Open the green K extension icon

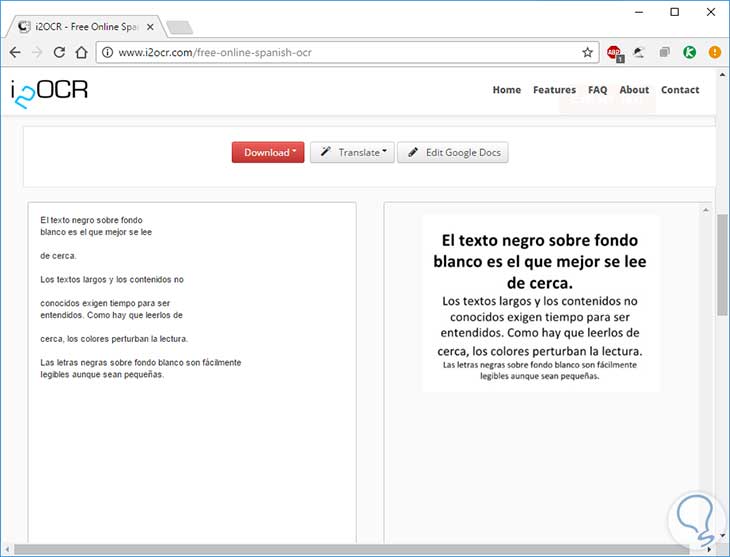tap(689, 52)
